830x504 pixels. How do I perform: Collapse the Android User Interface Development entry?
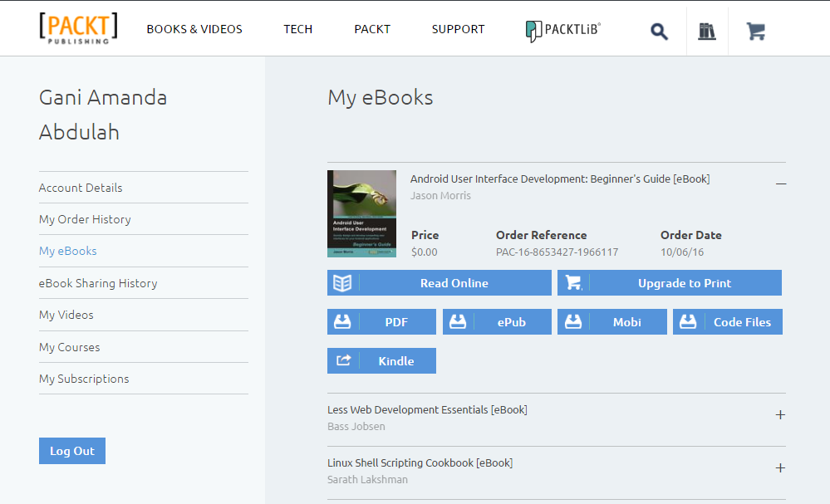[781, 183]
